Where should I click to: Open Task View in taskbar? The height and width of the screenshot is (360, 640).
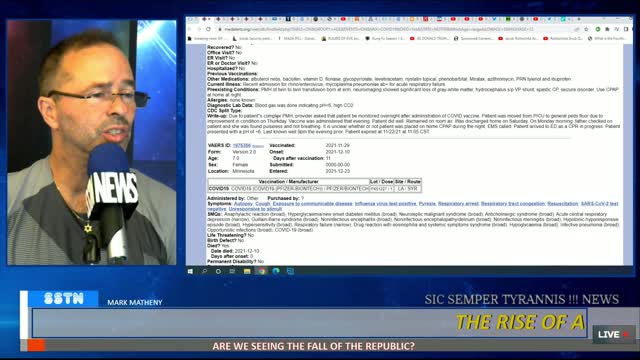tap(232, 271)
